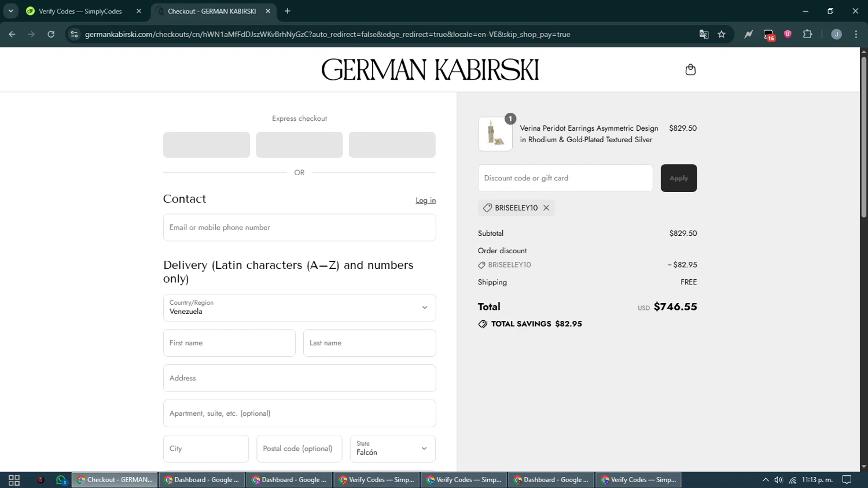Open the notification center icon

(x=847, y=480)
